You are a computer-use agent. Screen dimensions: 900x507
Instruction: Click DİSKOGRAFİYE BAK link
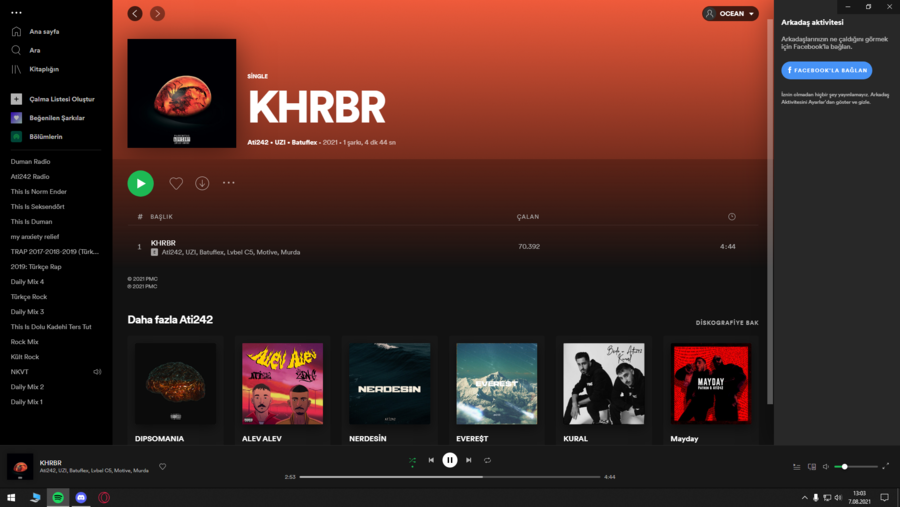tap(727, 323)
